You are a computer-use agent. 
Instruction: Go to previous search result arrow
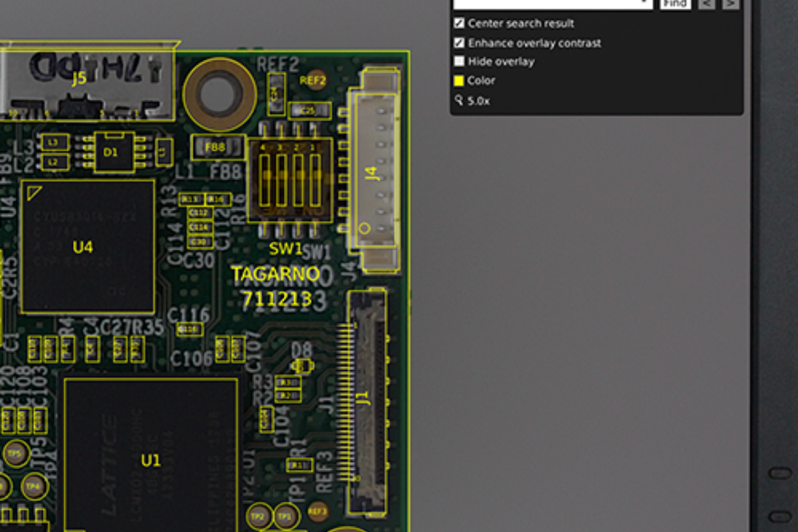706,4
